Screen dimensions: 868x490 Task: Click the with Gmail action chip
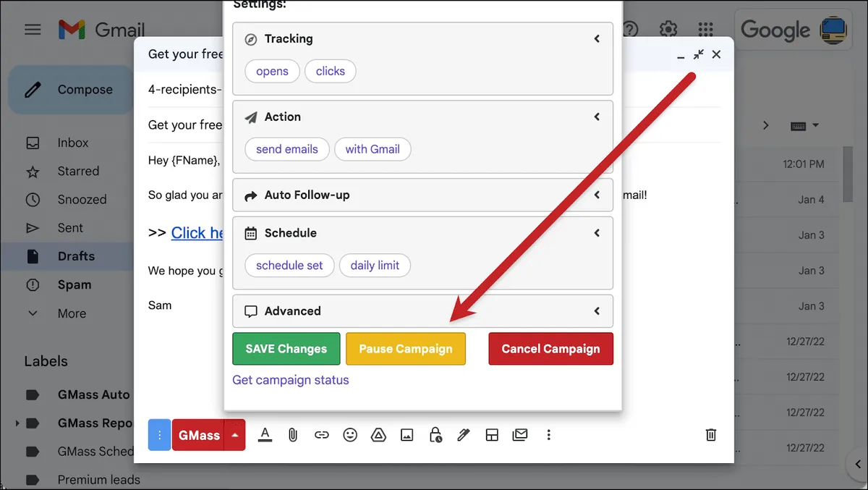click(x=373, y=149)
